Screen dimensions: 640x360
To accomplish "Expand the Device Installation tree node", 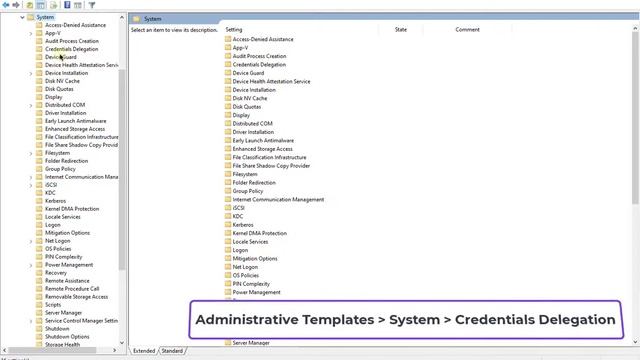I will (x=31, y=73).
